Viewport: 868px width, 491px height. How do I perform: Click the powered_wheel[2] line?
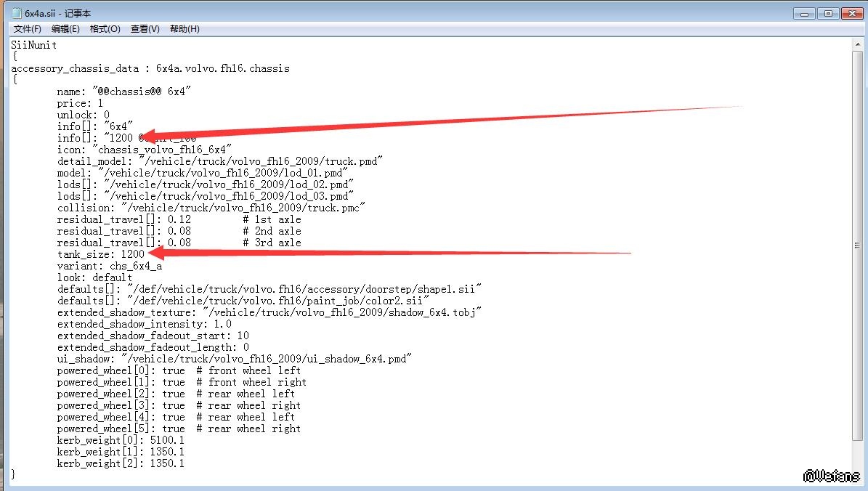(x=176, y=394)
